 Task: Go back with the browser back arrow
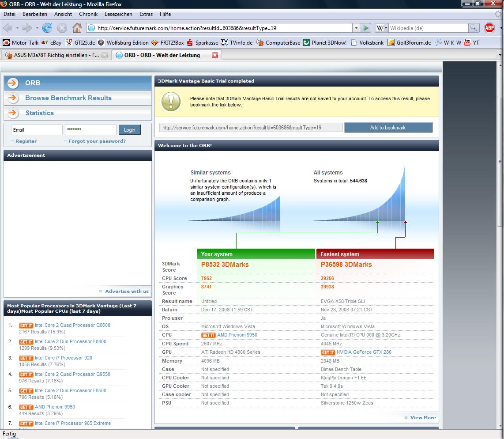[x=8, y=28]
